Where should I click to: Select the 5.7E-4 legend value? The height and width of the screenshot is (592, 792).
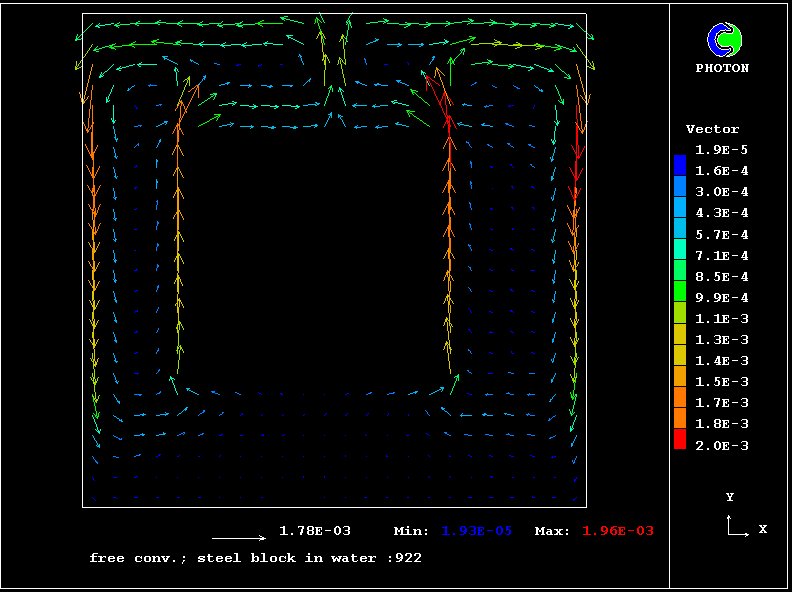(722, 235)
